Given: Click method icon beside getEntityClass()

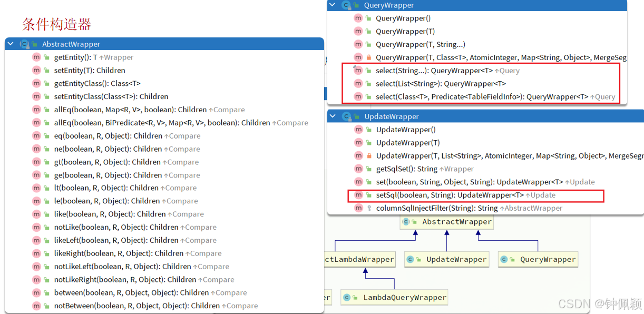Looking at the screenshot, I should click(36, 83).
